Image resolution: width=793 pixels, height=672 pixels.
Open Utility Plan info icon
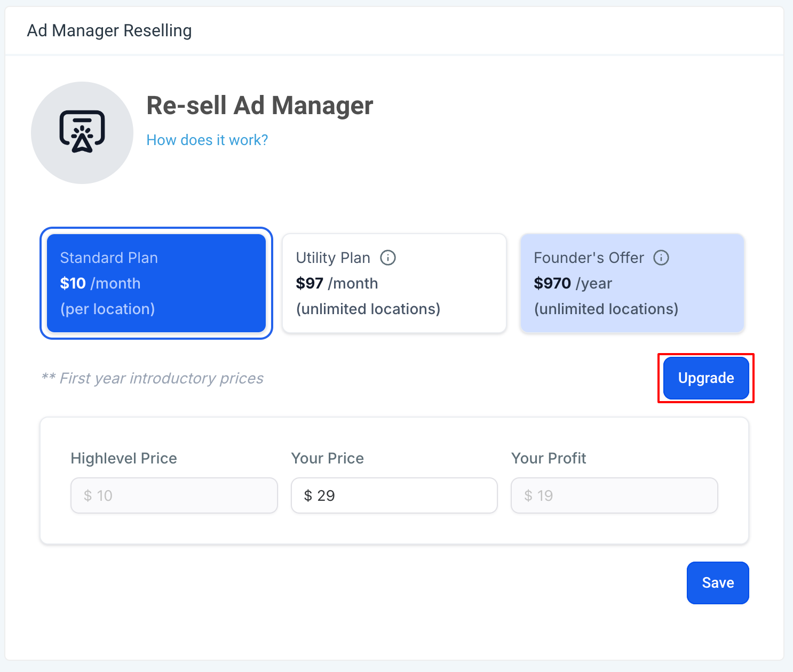388,258
